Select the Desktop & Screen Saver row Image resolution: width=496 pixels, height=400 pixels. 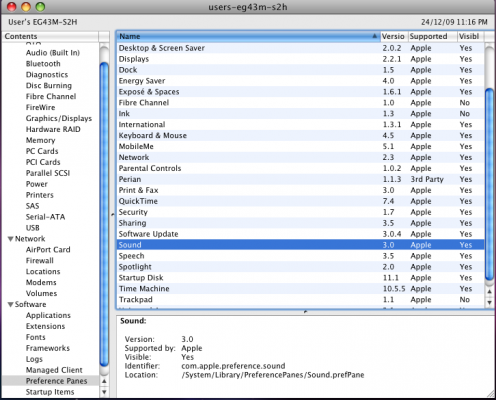coord(300,48)
